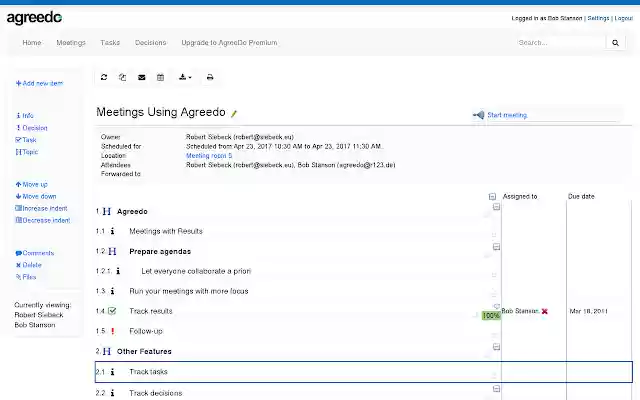Select Topic item type in sidebar

[x=27, y=152]
